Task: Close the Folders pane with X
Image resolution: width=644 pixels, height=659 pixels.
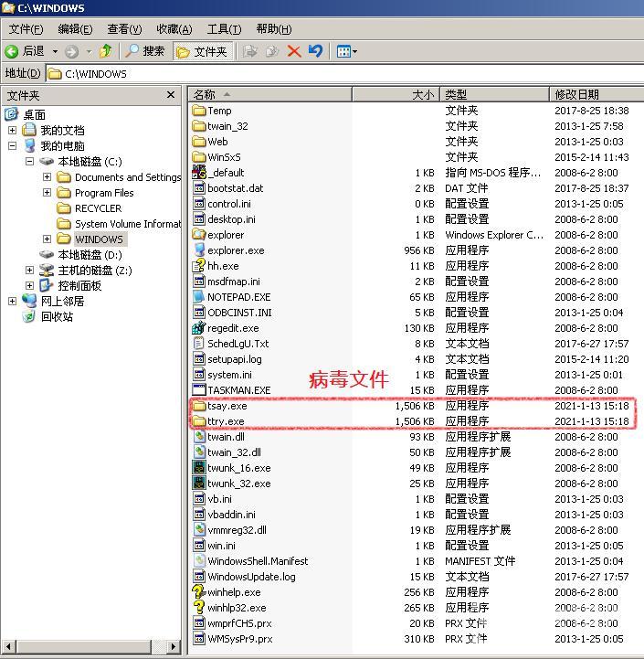Action: [x=171, y=95]
